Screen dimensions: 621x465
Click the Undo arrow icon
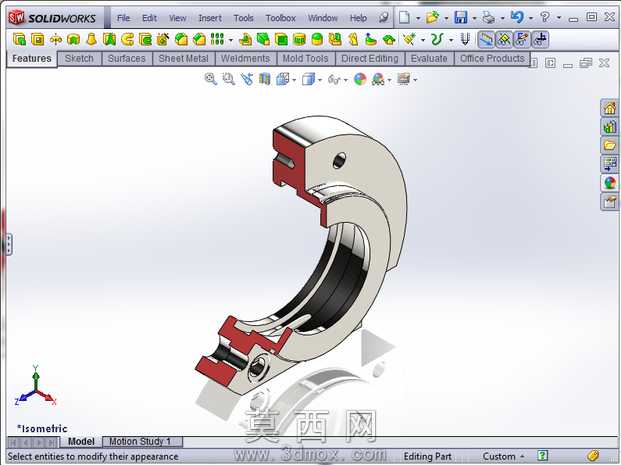pos(517,17)
